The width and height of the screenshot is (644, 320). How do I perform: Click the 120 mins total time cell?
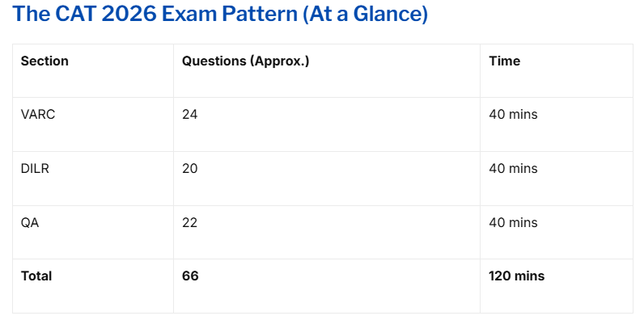coord(517,276)
